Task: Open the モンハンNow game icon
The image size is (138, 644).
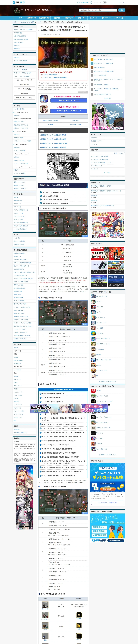Action: pos(93,349)
